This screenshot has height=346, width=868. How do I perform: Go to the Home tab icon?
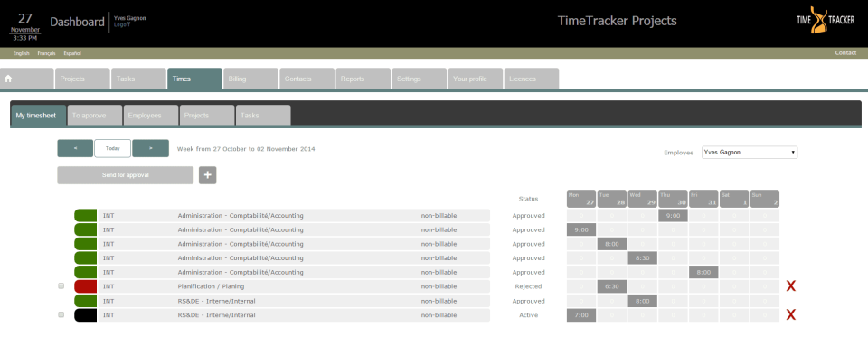point(8,79)
